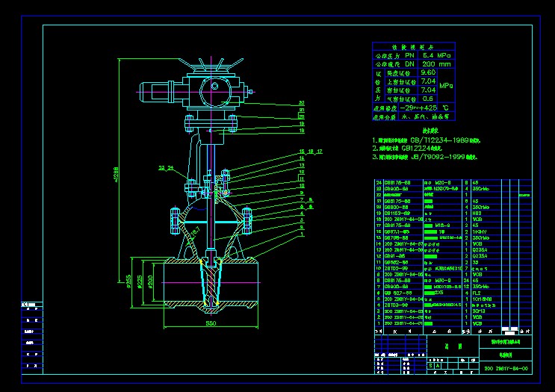This screenshot has height=392, width=555.
Task: Select part balloon number 1
Action: coord(302,234)
